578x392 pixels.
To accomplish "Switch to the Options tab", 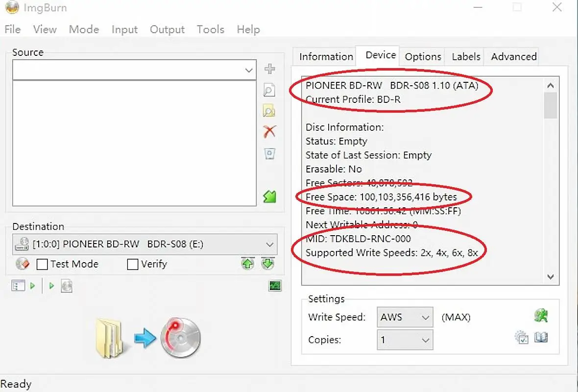I will click(423, 57).
